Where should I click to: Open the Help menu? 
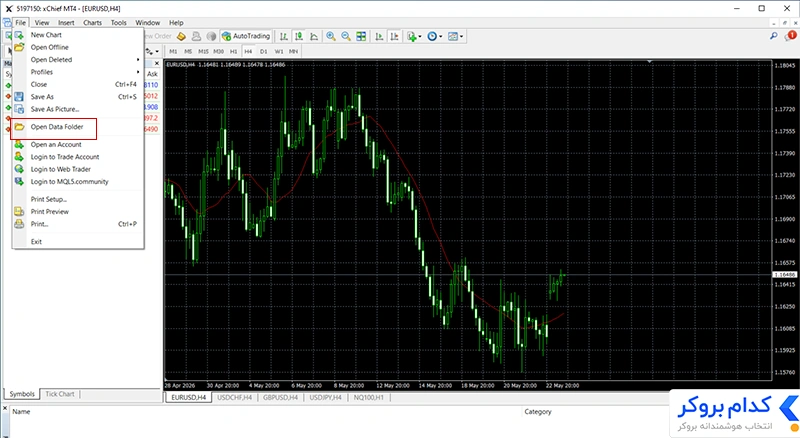coord(176,22)
